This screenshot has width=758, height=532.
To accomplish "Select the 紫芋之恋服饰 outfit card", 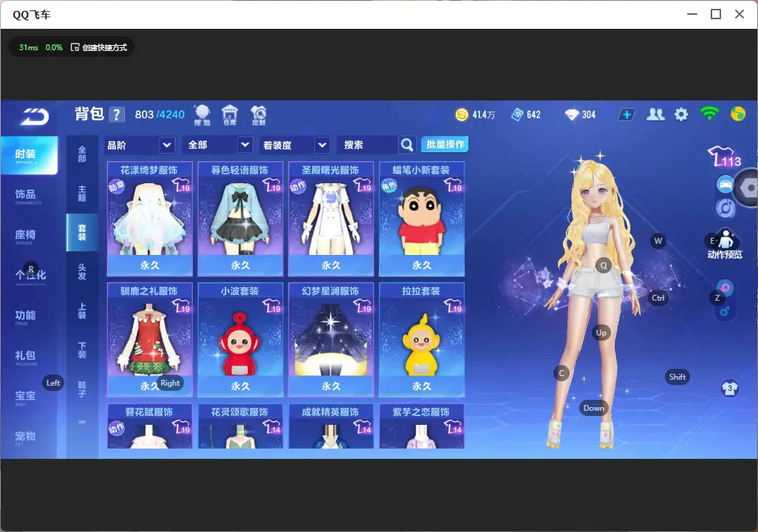I will pos(422,426).
